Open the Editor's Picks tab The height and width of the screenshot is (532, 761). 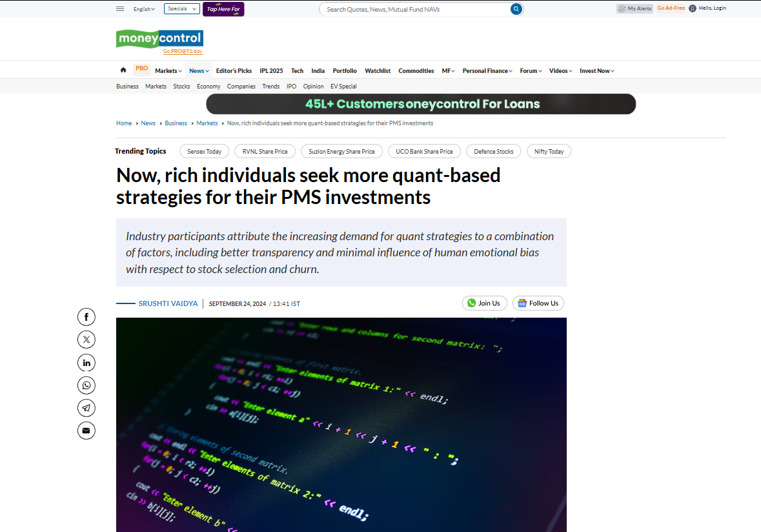[x=234, y=71]
